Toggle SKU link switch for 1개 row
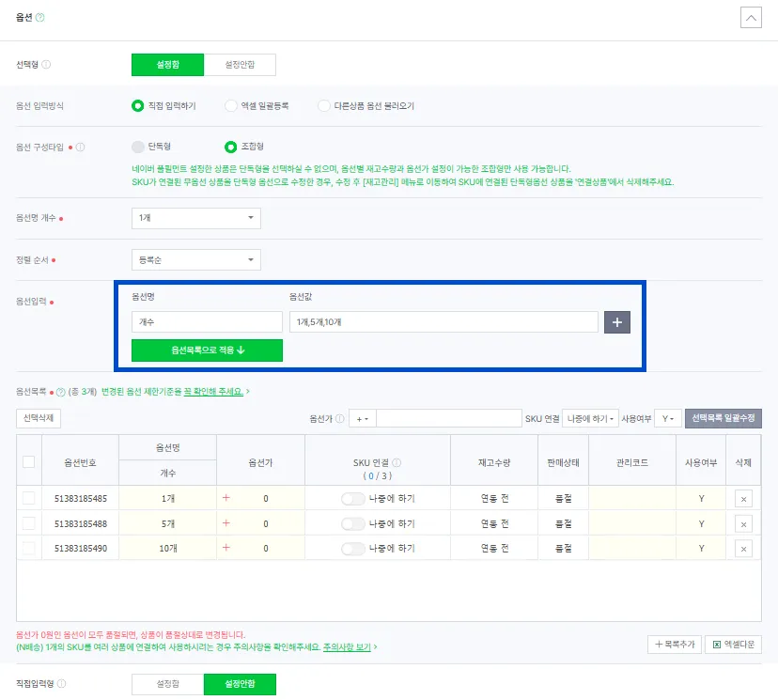The height and width of the screenshot is (700, 778). (353, 499)
